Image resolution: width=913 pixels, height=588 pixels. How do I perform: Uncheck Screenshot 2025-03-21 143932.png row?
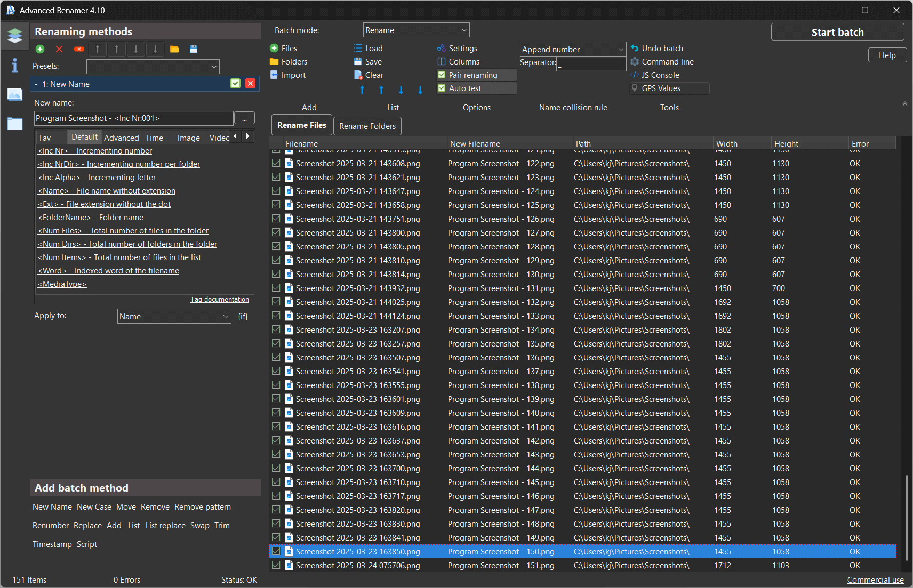tap(276, 288)
